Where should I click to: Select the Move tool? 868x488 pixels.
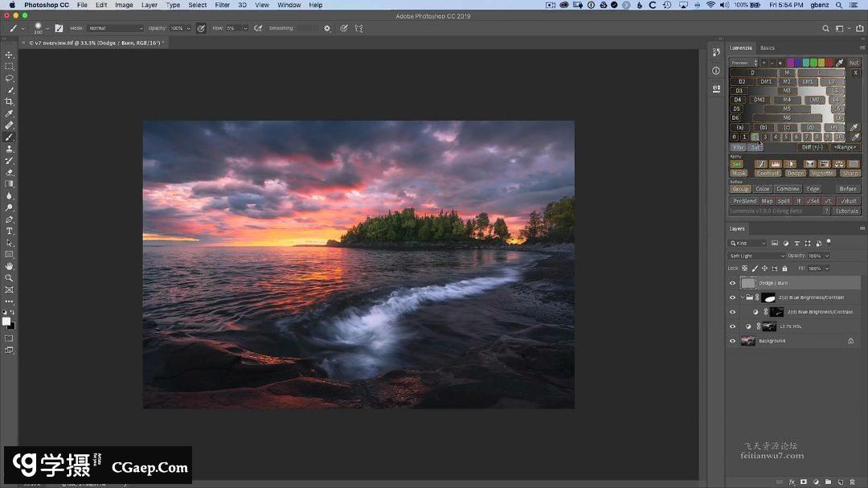(x=10, y=55)
